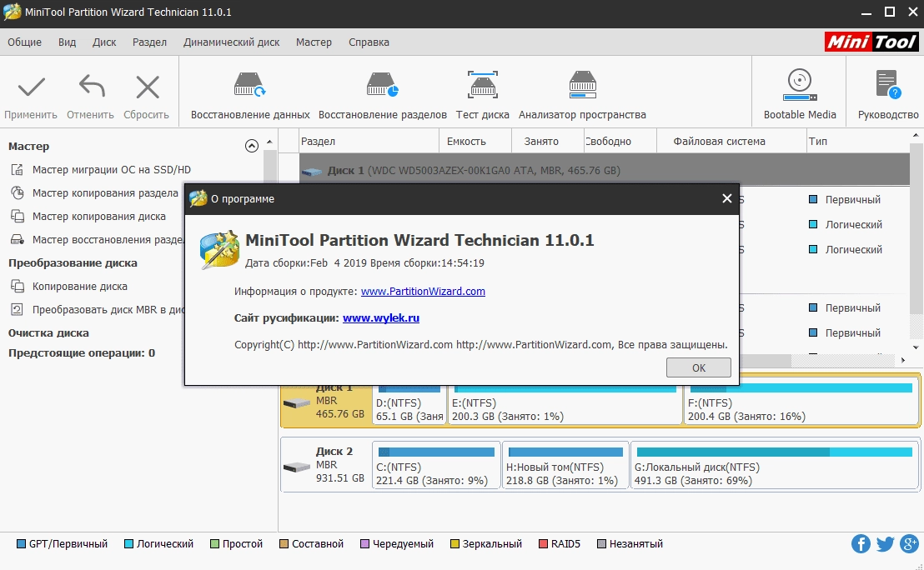
Task: Select the Диск 1 WDC WD5003AZEX row
Action: pos(605,170)
